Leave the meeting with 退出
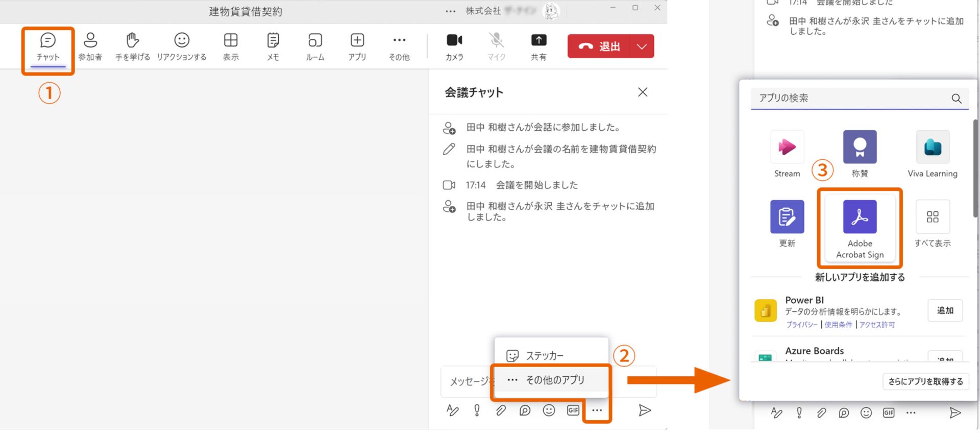This screenshot has height=436, width=980. tap(599, 46)
